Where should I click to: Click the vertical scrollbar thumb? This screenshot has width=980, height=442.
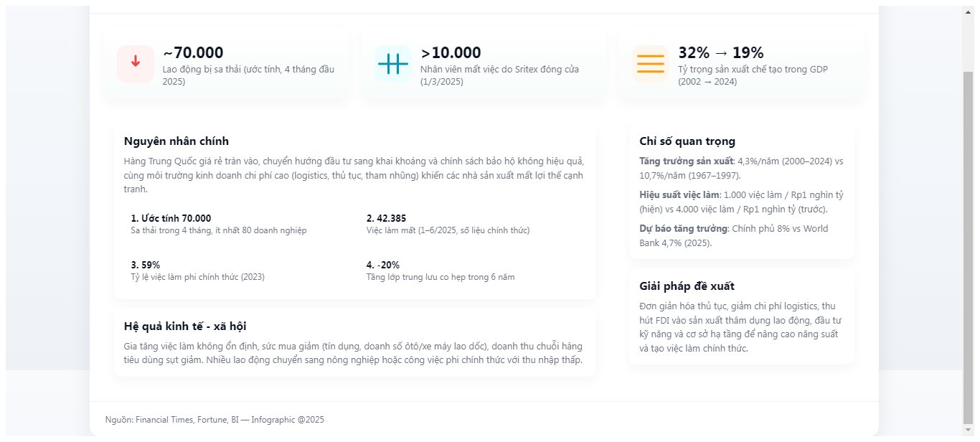969,244
